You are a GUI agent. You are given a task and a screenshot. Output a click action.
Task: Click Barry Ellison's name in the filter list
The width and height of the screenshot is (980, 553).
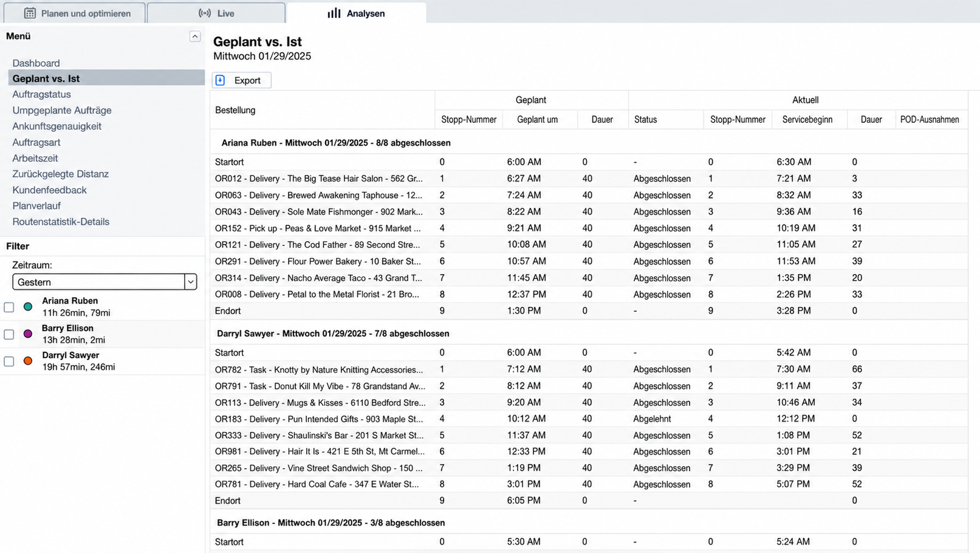(67, 328)
